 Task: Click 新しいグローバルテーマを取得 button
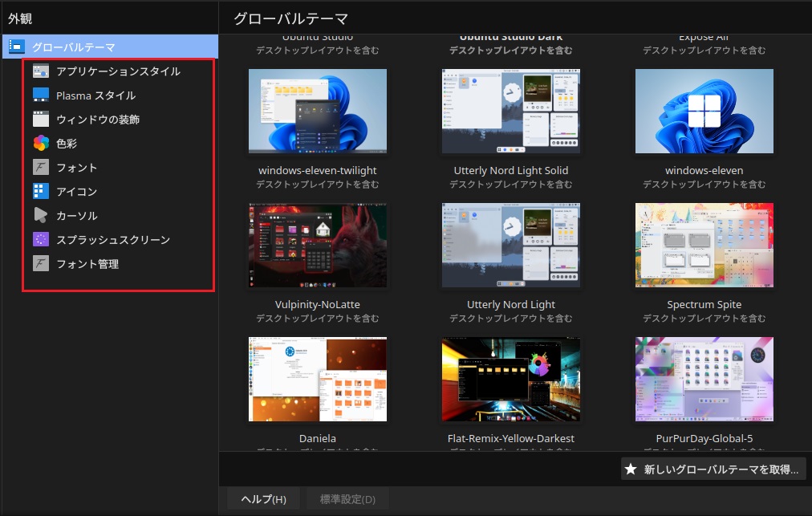[713, 469]
